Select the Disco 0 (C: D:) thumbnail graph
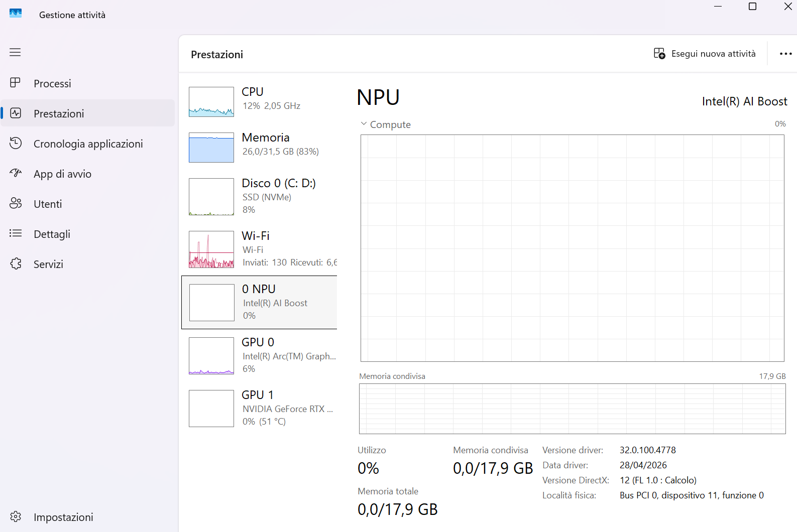The image size is (797, 532). (x=211, y=197)
